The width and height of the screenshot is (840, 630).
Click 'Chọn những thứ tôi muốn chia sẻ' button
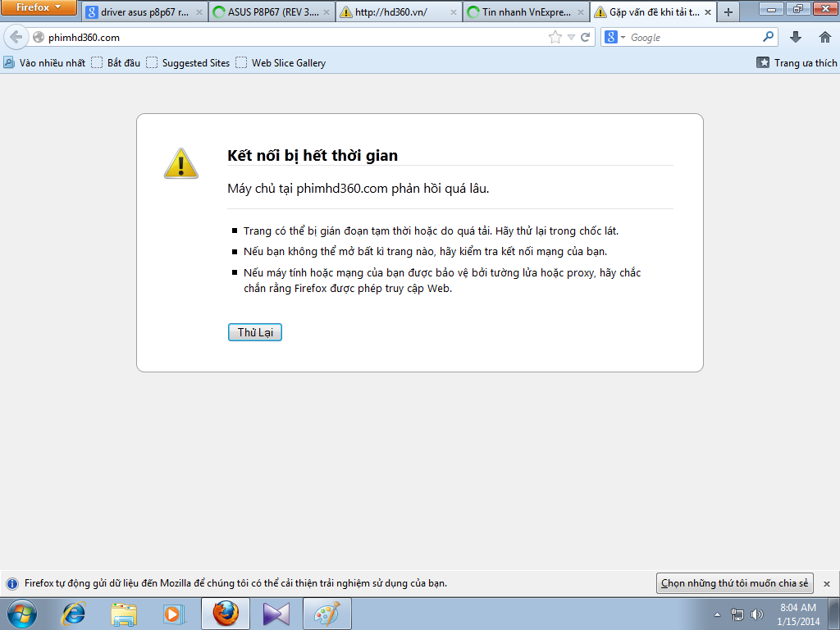point(734,583)
